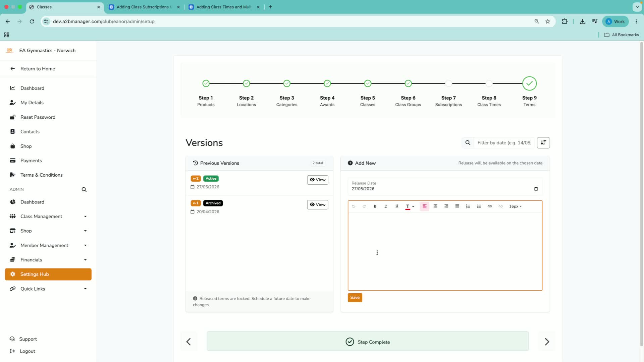Click the redo icon in editor toolbar

coord(364,206)
